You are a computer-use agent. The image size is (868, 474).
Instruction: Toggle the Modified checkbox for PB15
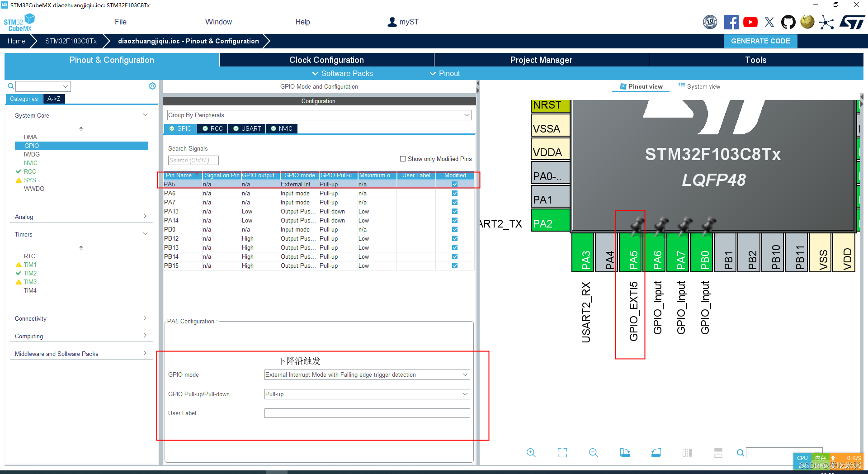[455, 265]
